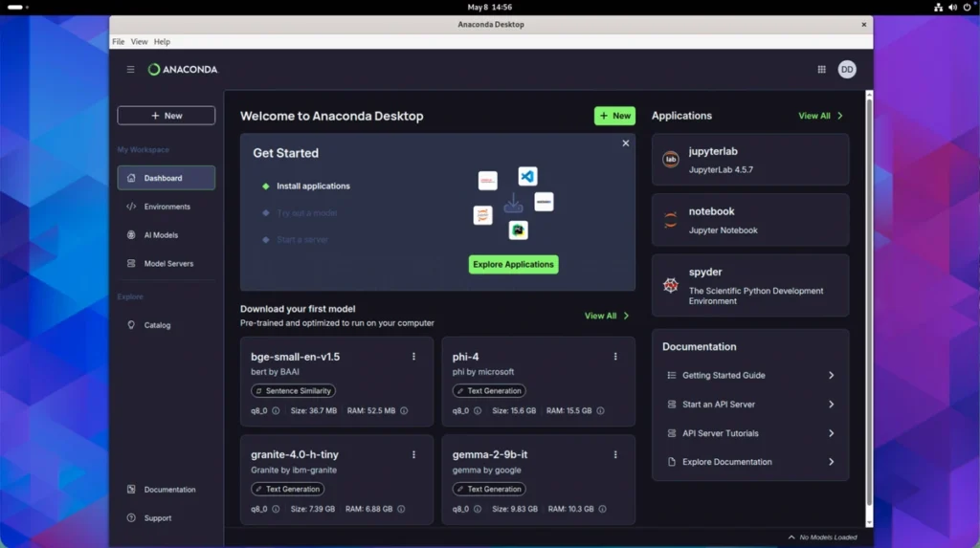The width and height of the screenshot is (980, 548).
Task: Open the notebook application card
Action: [x=750, y=220]
